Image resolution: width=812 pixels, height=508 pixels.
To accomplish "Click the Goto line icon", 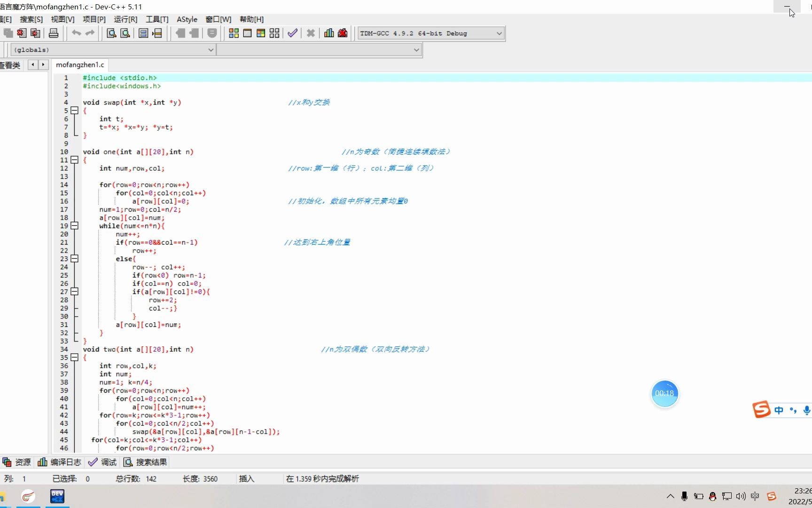I will tap(157, 33).
